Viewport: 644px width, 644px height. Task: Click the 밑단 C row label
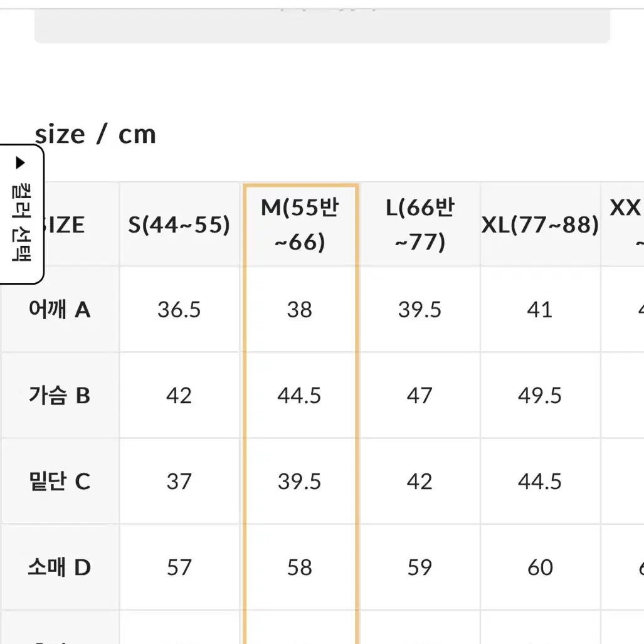pos(60,481)
